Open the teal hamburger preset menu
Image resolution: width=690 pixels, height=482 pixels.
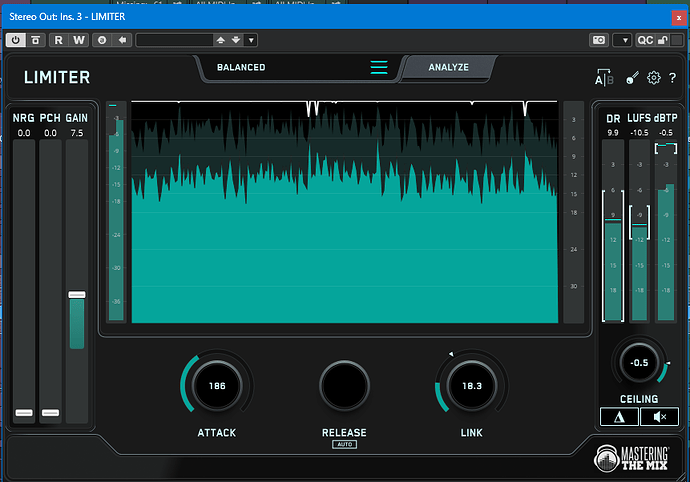tap(379, 67)
